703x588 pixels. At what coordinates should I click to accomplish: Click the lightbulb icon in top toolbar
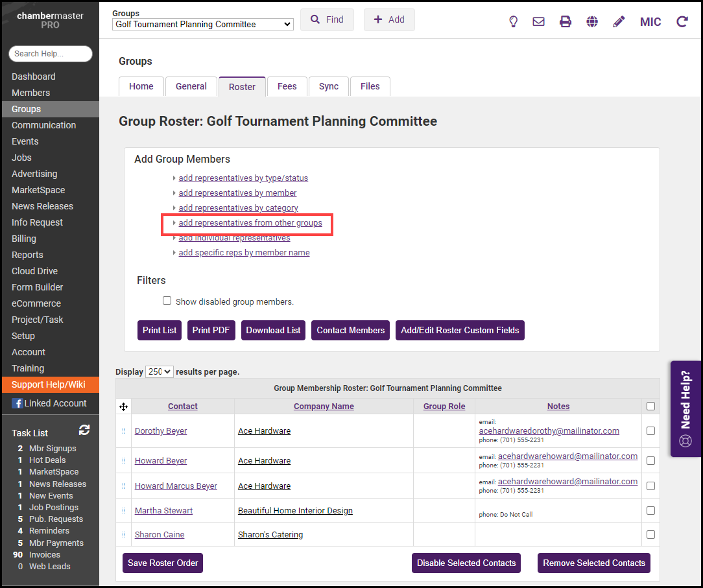click(513, 21)
